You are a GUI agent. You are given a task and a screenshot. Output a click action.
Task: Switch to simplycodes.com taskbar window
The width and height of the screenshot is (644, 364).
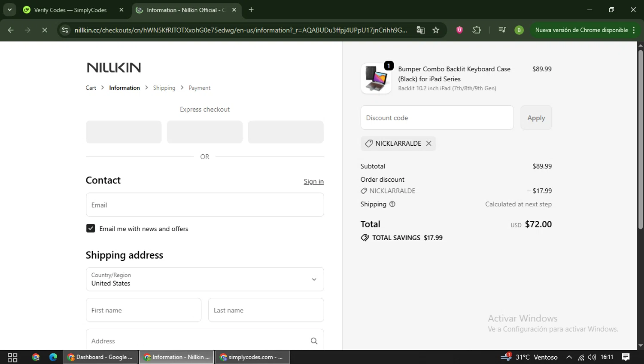pyautogui.click(x=252, y=357)
